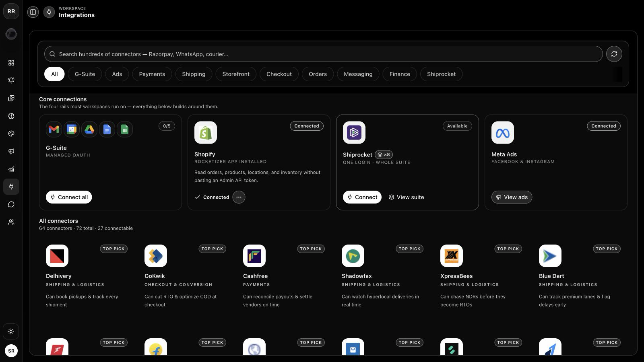Click the Connect all G-Suite button
This screenshot has width=644, height=362.
69,197
